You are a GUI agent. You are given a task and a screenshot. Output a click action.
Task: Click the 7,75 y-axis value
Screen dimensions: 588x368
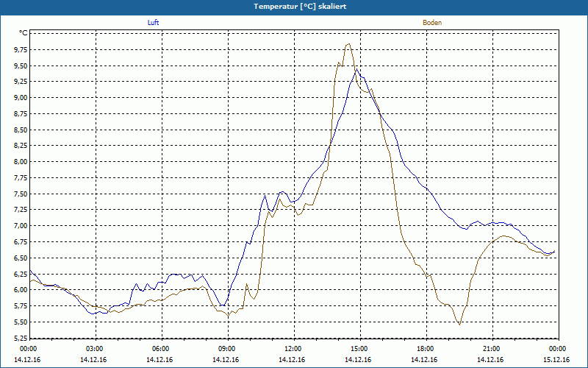click(21, 178)
